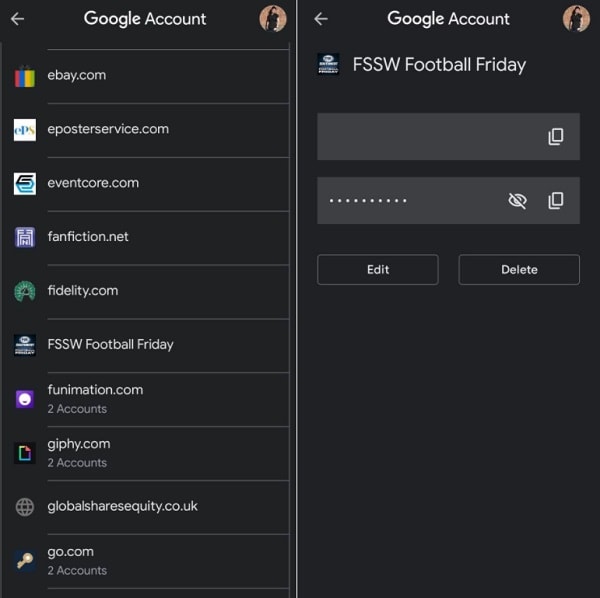Open fanfiction.net entry
Image resolution: width=600 pixels, height=598 pixels.
click(x=145, y=237)
